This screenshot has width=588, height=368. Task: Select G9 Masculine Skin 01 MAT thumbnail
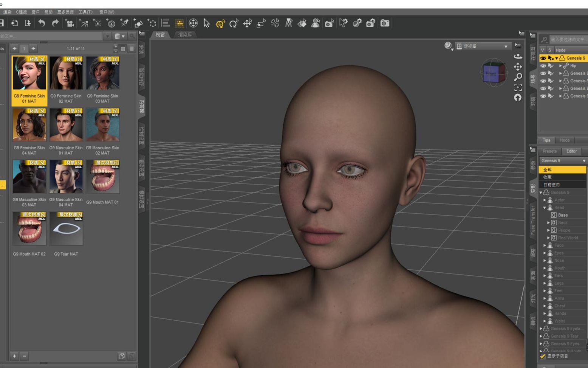click(x=66, y=125)
